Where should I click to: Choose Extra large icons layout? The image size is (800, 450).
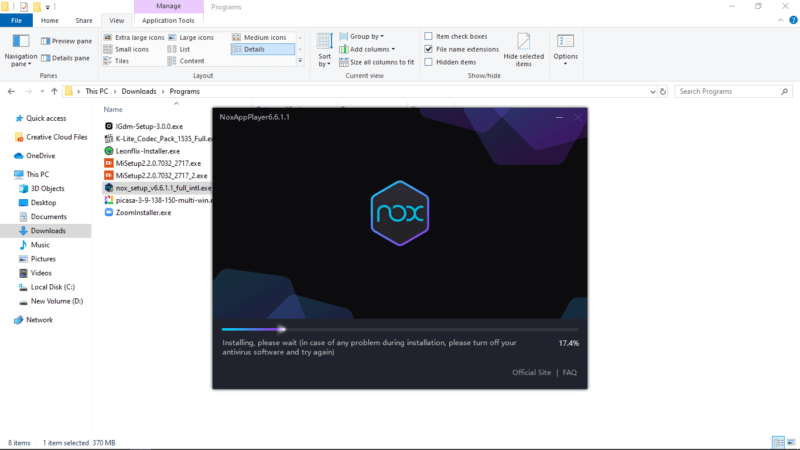pos(134,37)
